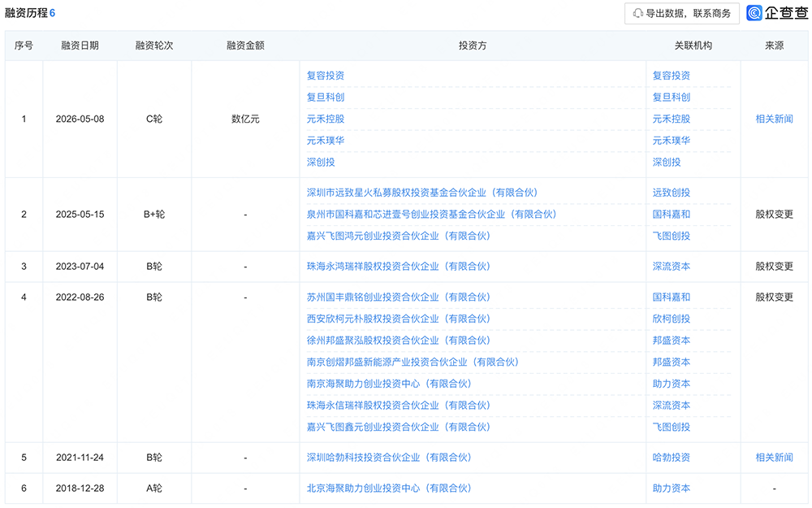Open 邦盛资本 link beside 南京创熠邦盛
Image resolution: width=812 pixels, height=508 pixels.
pyautogui.click(x=672, y=363)
